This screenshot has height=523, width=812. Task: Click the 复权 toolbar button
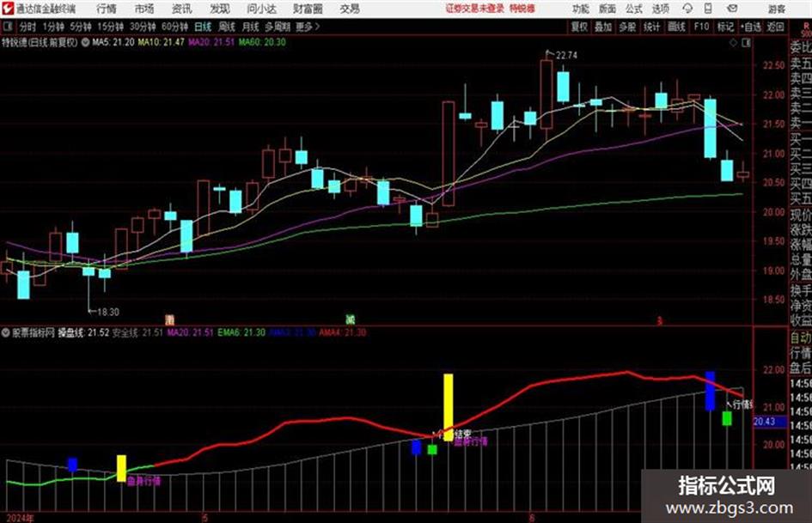(x=579, y=27)
